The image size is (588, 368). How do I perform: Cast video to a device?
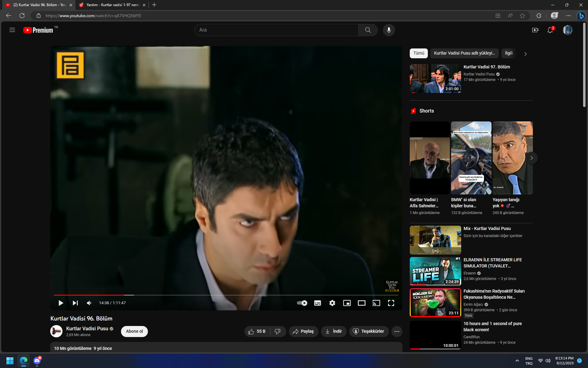pos(376,303)
